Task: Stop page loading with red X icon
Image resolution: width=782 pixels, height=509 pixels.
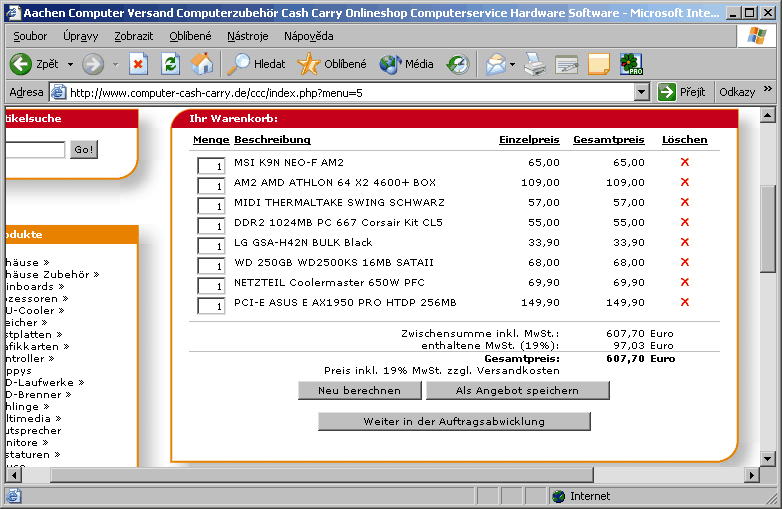Action: (x=138, y=64)
